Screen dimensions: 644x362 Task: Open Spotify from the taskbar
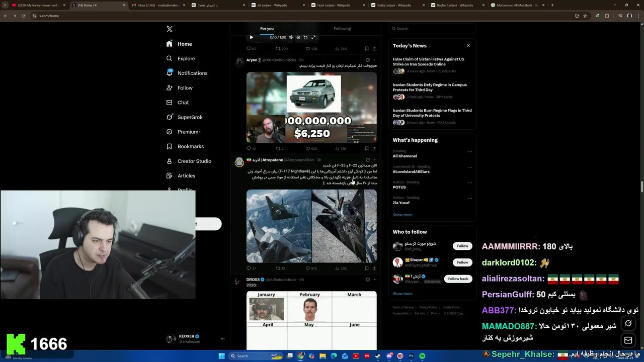tap(422, 356)
